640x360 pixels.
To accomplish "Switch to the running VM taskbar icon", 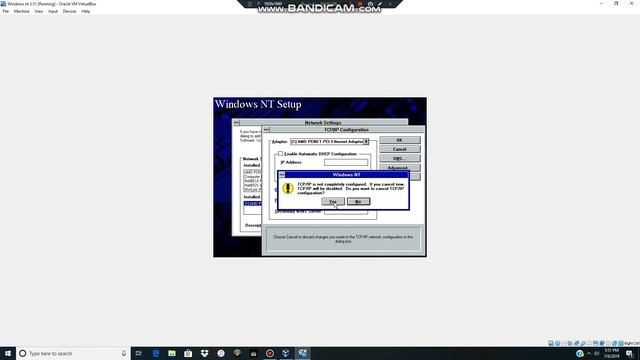I will (302, 353).
